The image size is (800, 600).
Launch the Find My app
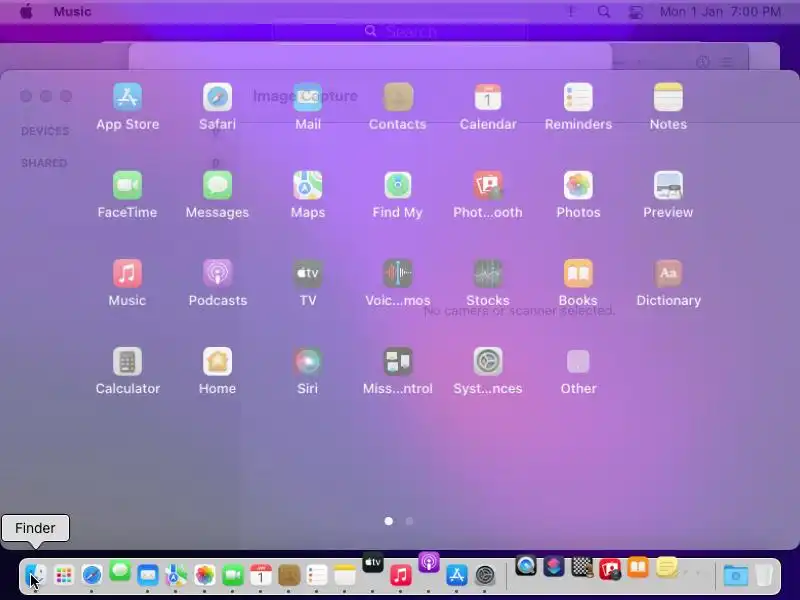pos(398,185)
